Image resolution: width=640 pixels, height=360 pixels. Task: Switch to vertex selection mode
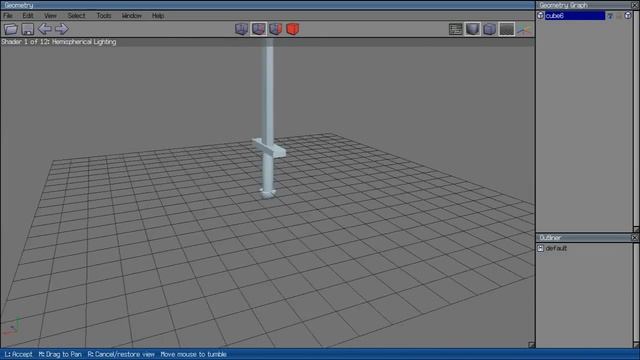point(241,29)
